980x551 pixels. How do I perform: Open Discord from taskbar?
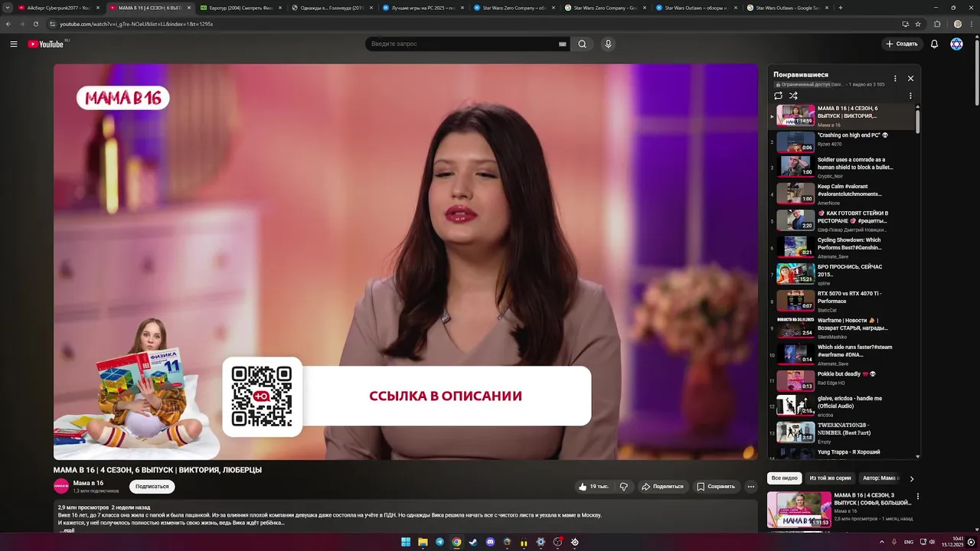(x=490, y=542)
